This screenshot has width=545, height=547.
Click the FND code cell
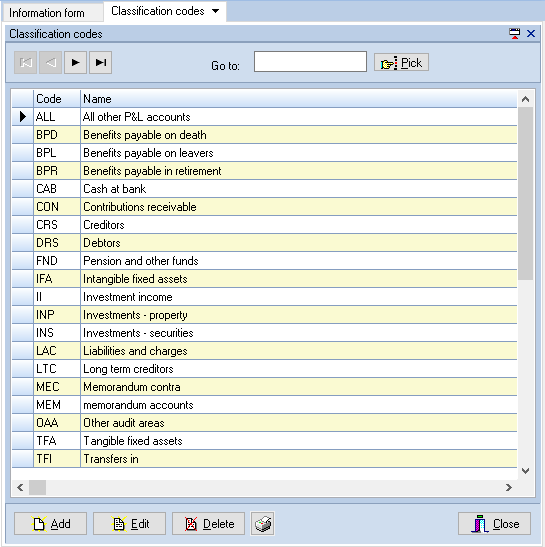tap(57, 261)
